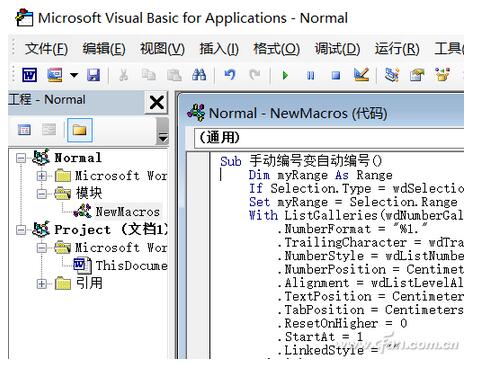This screenshot has width=479, height=365.
Task: Open Project Explorer toolbar icon
Action: pyautogui.click(x=392, y=75)
